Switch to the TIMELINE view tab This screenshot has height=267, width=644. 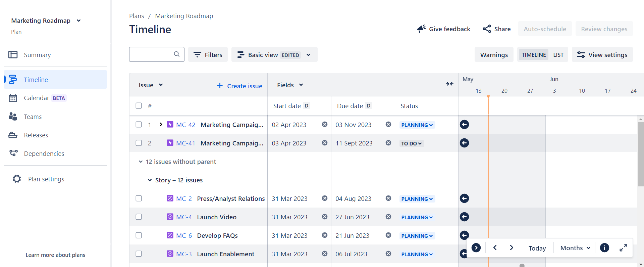tap(534, 55)
